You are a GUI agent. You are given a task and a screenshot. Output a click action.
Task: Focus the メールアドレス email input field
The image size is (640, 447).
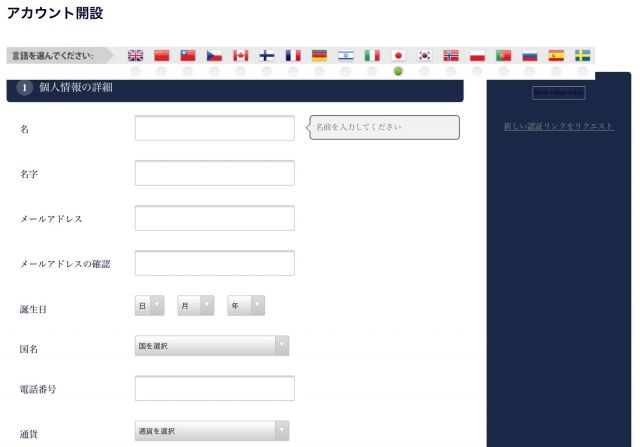coord(214,218)
